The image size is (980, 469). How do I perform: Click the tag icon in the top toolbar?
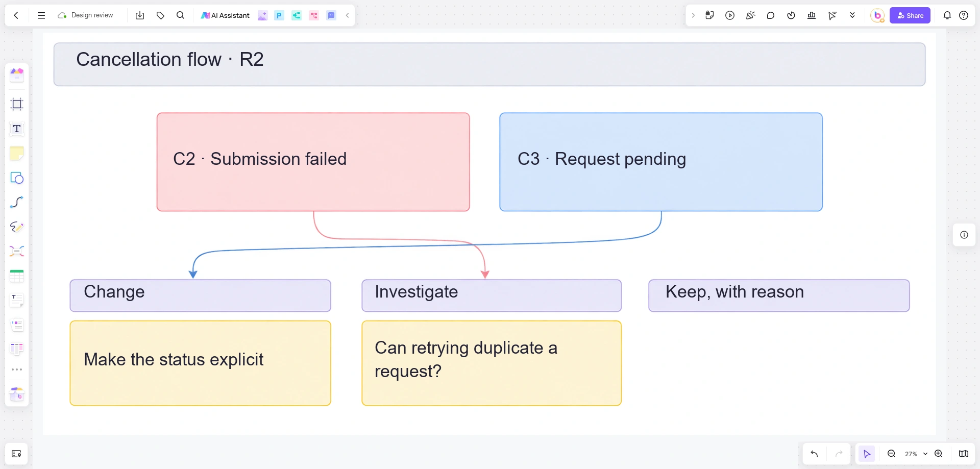[160, 15]
